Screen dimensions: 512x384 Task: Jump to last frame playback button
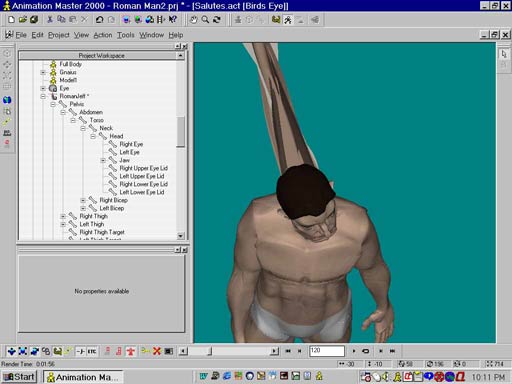click(392, 351)
